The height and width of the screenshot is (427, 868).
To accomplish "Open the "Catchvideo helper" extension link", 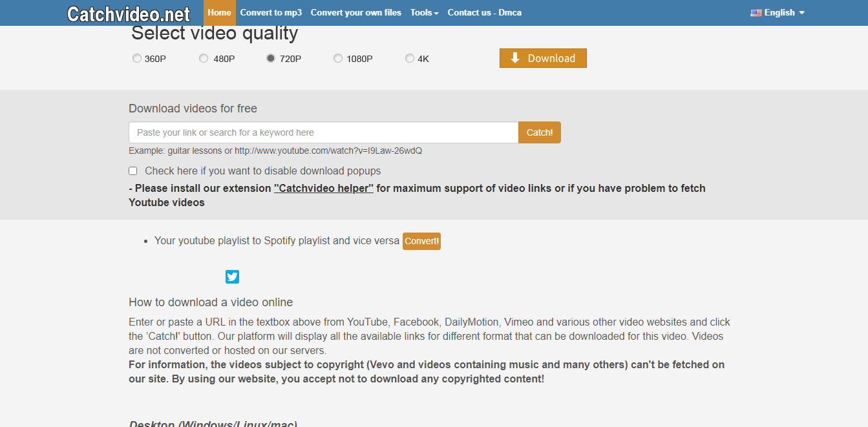I will (324, 189).
